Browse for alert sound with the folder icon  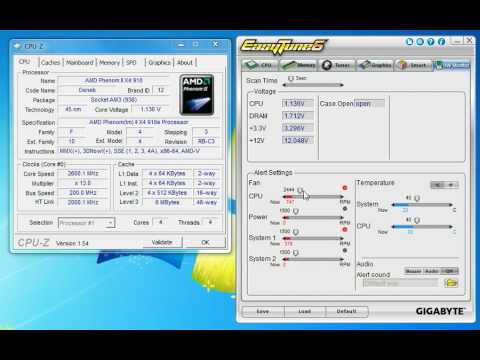(x=451, y=283)
